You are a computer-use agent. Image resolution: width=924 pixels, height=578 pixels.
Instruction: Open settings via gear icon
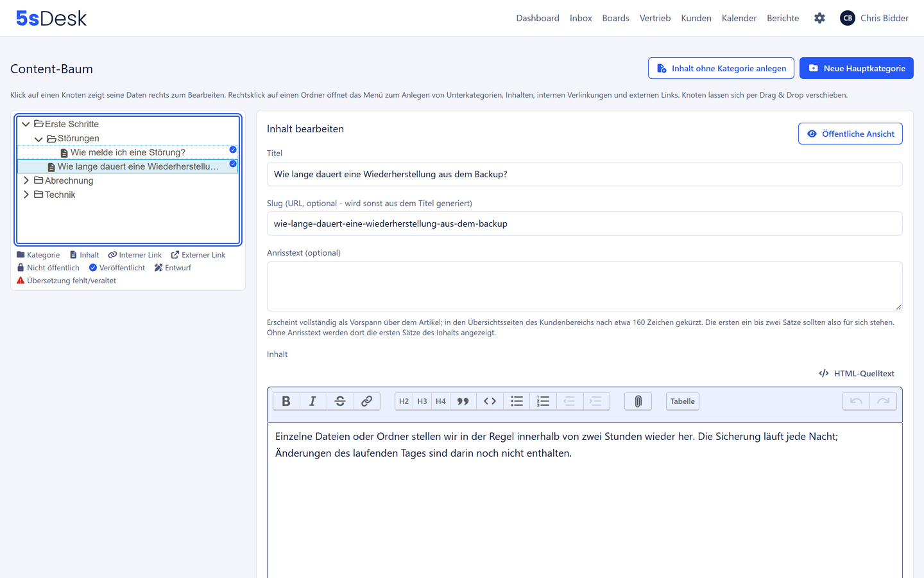click(819, 18)
